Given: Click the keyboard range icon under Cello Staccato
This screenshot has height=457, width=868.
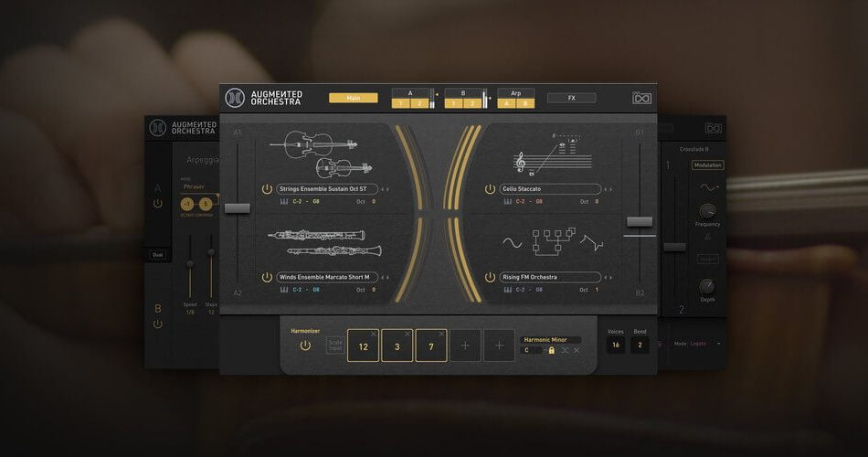Looking at the screenshot, I should (508, 202).
